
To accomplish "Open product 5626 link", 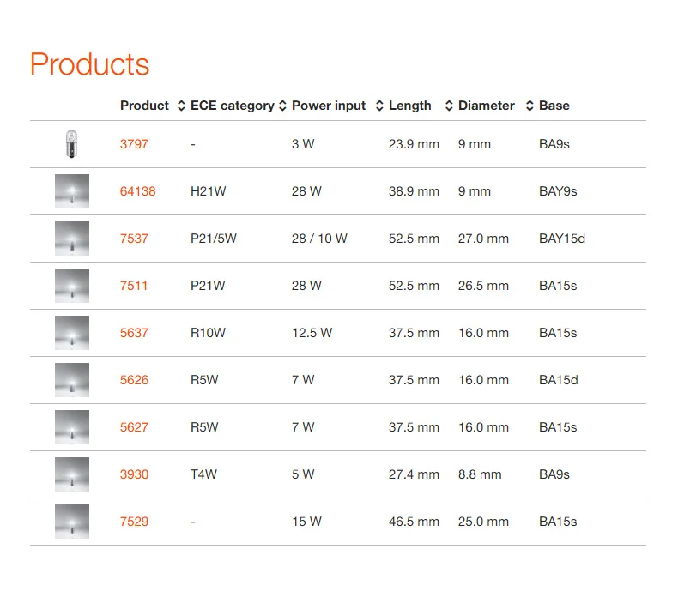I will pyautogui.click(x=134, y=380).
